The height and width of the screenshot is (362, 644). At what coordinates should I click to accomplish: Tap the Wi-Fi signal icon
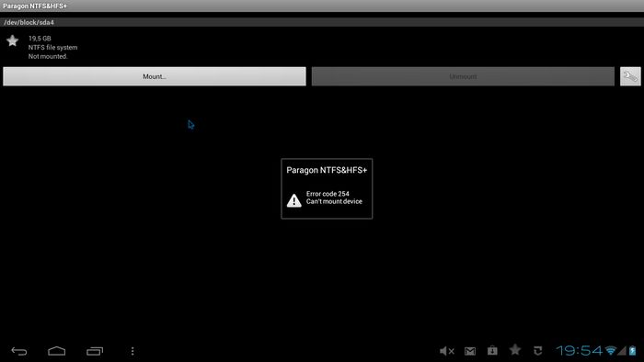point(610,351)
